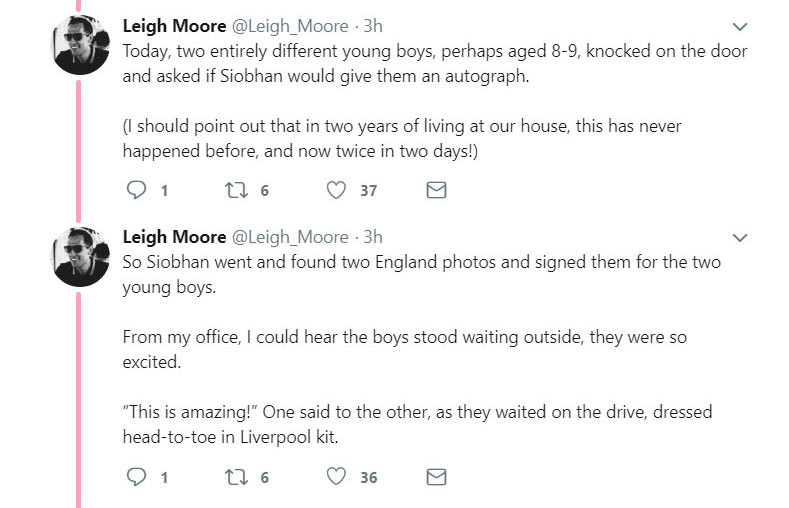The height and width of the screenshot is (508, 789).
Task: Open the second tweet's more options chevron
Action: pos(740,238)
